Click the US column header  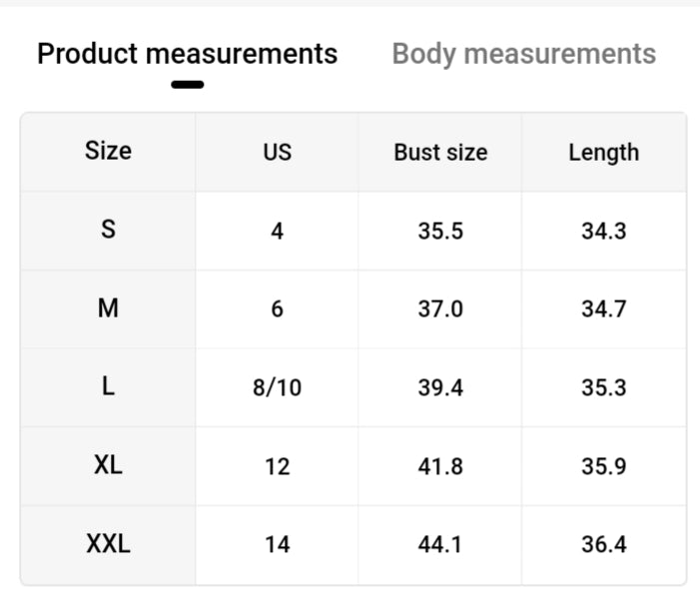277,152
